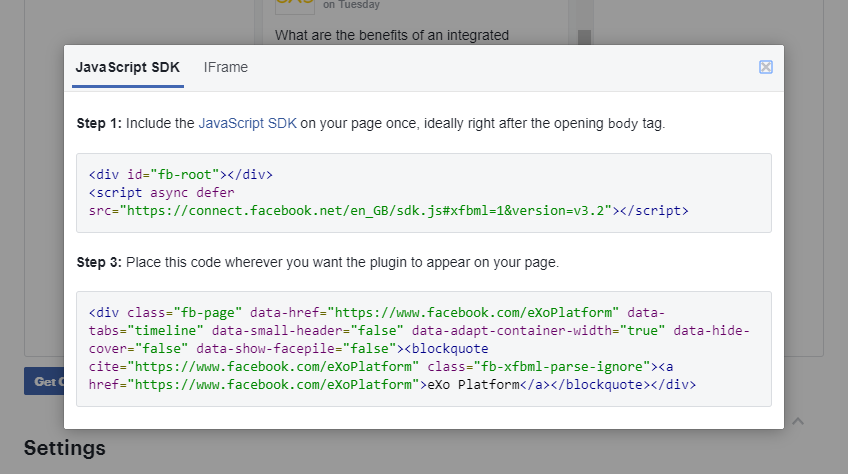Click the 'What are the benefits of an integrated' text
Screen dimensions: 848x474
(x=392, y=35)
